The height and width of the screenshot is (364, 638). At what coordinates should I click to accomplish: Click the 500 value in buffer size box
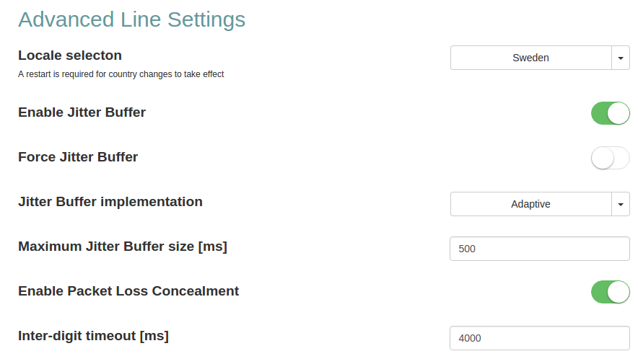[467, 249]
